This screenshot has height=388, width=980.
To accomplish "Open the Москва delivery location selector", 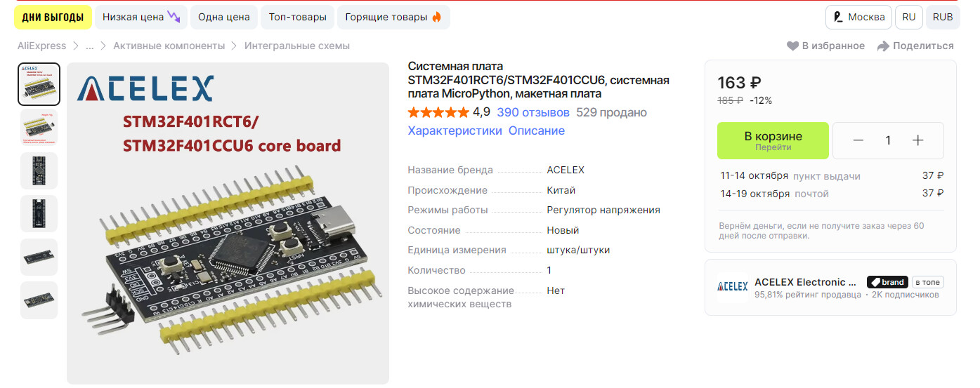I will [858, 17].
